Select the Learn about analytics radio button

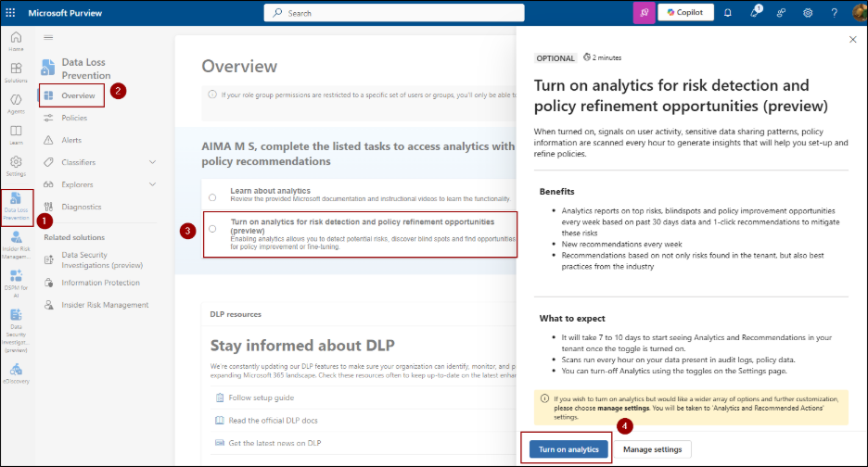[x=212, y=197]
